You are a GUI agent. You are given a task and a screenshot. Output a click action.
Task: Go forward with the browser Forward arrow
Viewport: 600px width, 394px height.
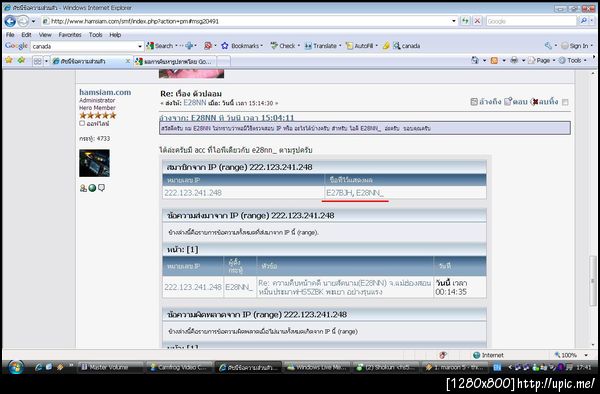(x=23, y=21)
